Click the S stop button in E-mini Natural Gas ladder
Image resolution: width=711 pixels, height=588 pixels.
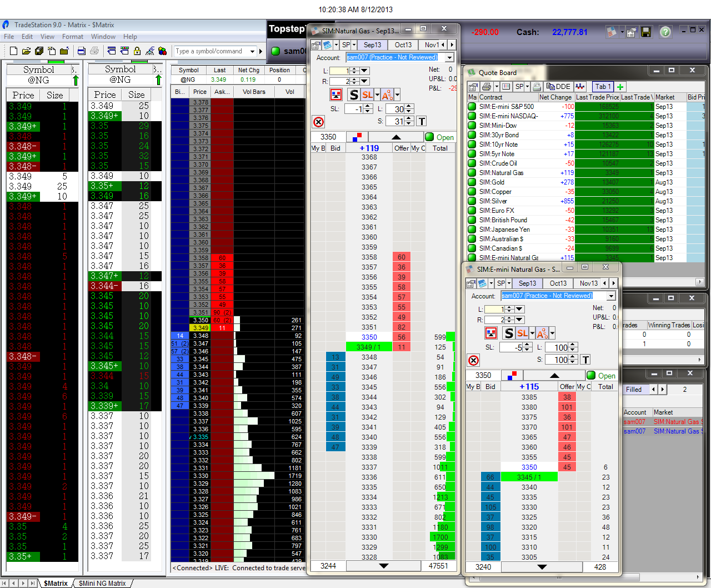point(508,333)
